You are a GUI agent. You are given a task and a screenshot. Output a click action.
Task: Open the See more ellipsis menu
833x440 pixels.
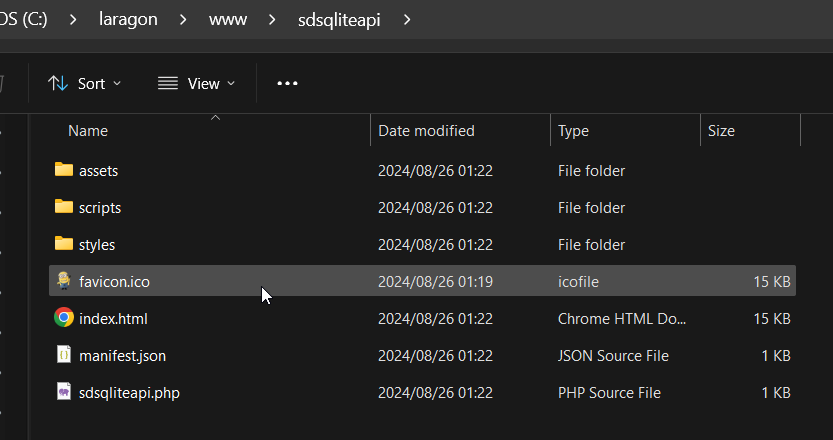click(x=287, y=84)
